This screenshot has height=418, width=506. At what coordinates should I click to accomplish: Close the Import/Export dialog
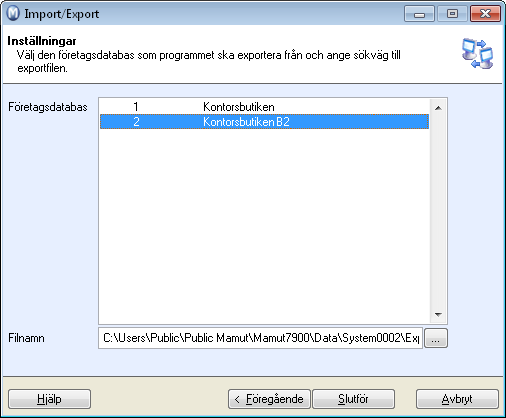coord(485,14)
